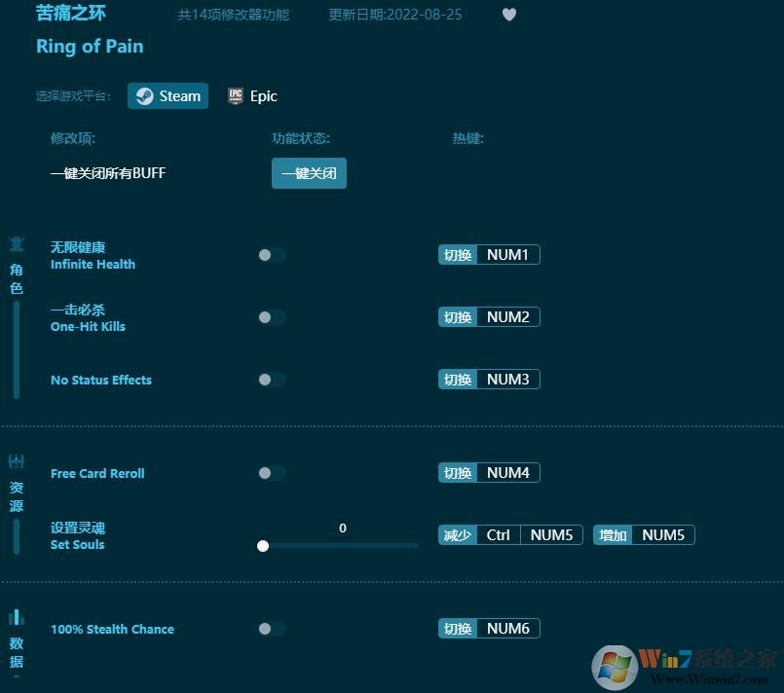Click the Set Souls value 0
This screenshot has height=693, width=784.
[343, 529]
